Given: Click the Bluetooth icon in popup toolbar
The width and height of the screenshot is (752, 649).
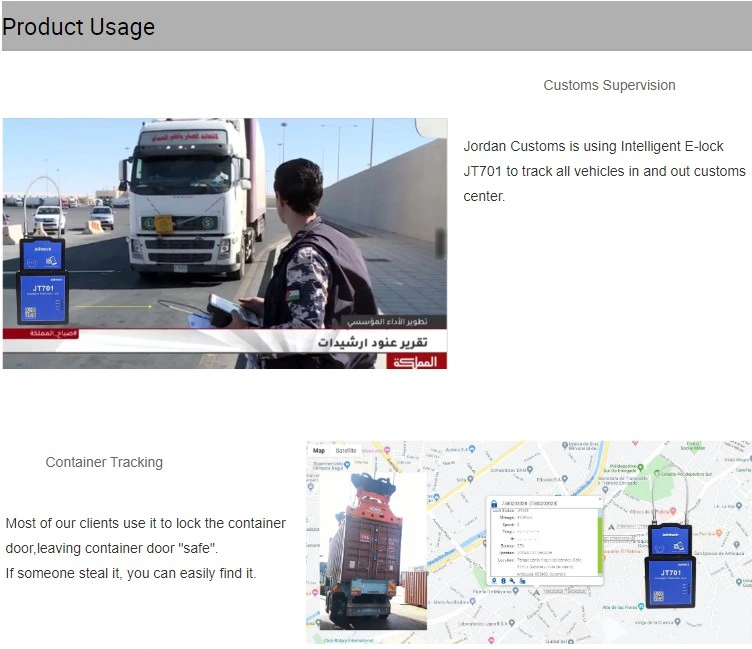Looking at the screenshot, I should [x=504, y=581].
